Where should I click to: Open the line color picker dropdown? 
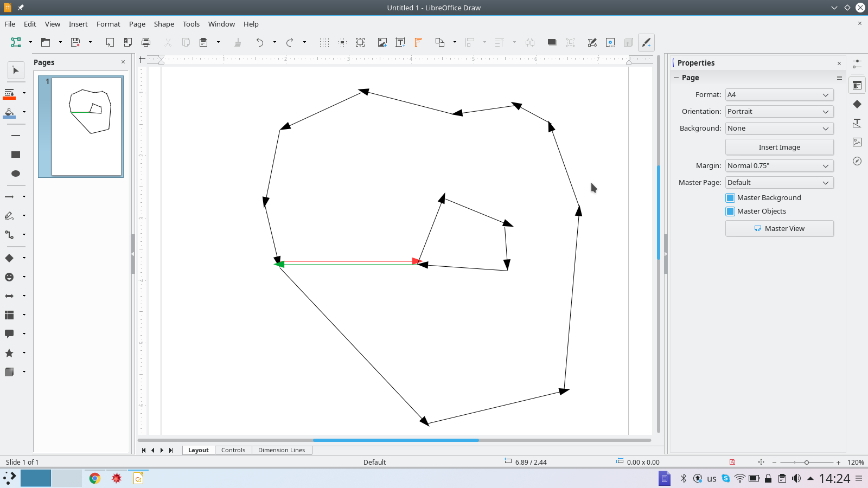pyautogui.click(x=24, y=93)
